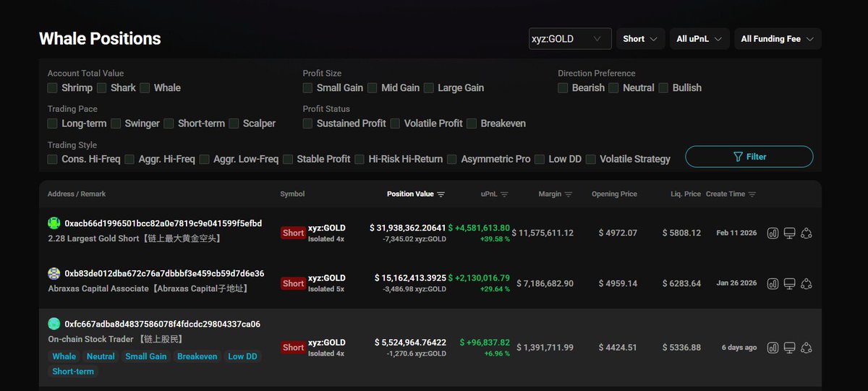This screenshot has width=868, height=391.
Task: Check the Breakeven profit status checkbox
Action: point(472,124)
